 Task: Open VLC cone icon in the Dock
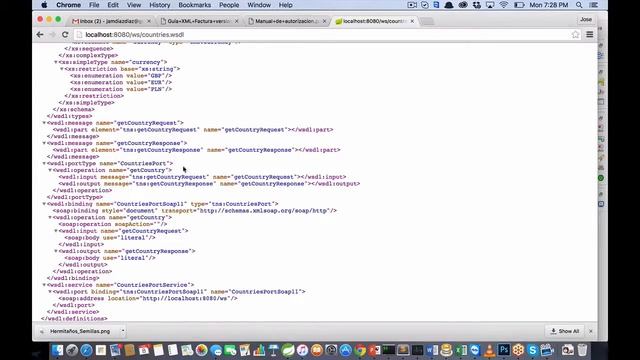[x=489, y=350]
